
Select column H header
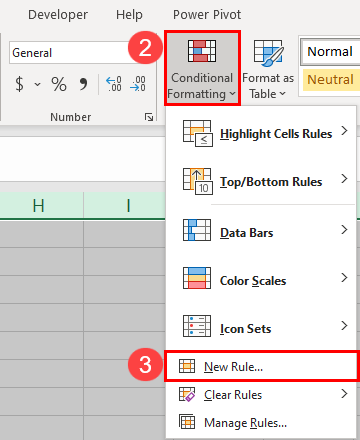[42, 205]
